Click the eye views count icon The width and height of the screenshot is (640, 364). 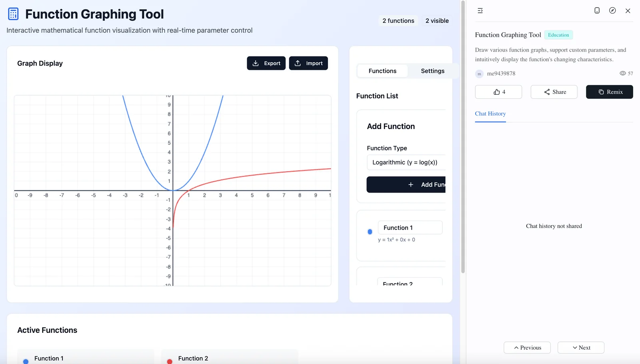pos(622,74)
